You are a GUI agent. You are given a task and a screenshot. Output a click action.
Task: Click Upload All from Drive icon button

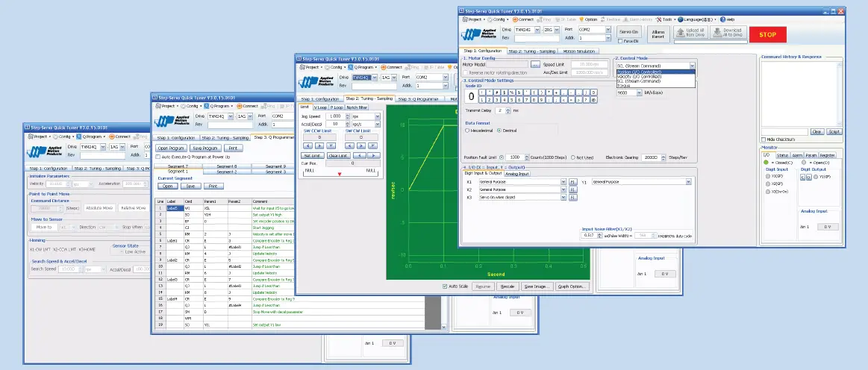click(x=689, y=33)
